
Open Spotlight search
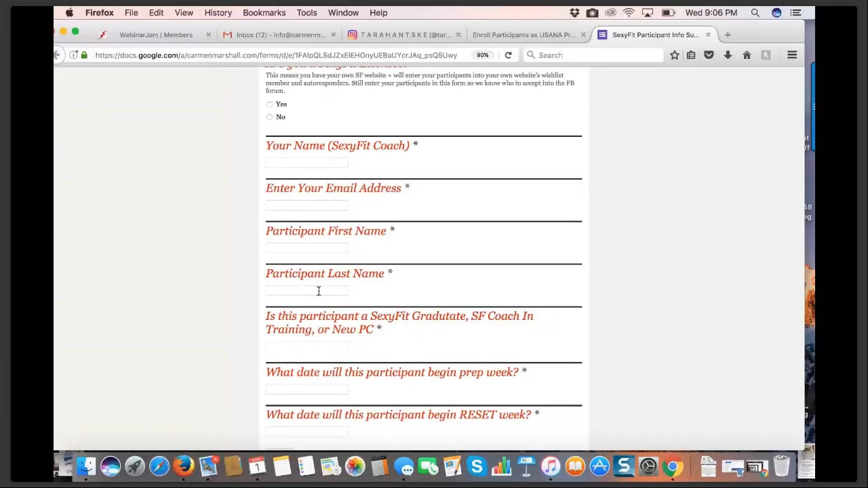pos(755,13)
